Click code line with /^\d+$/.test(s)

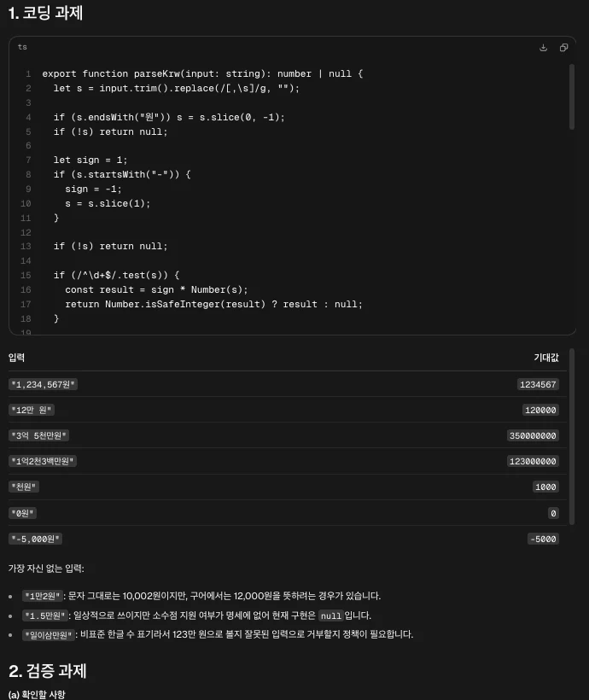coord(116,275)
